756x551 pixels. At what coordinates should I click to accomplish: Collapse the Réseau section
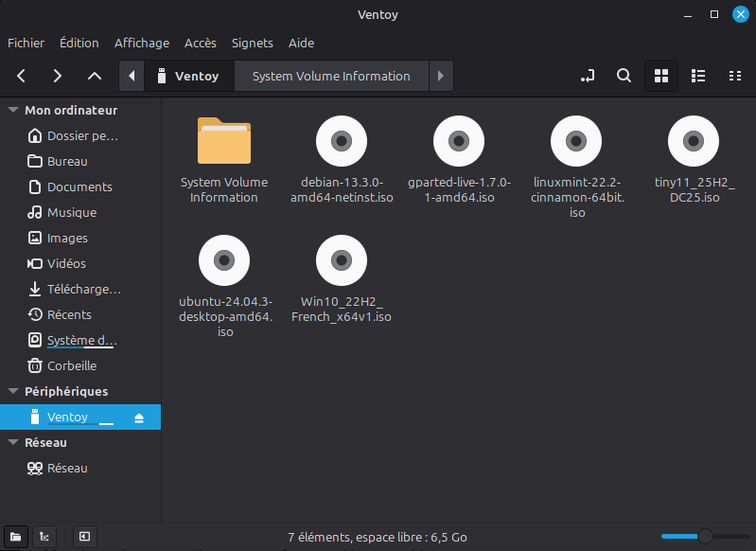[x=13, y=442]
